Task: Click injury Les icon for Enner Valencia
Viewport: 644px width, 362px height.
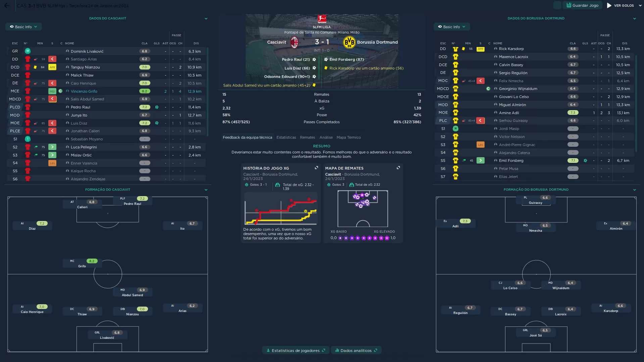Action: pos(52,163)
